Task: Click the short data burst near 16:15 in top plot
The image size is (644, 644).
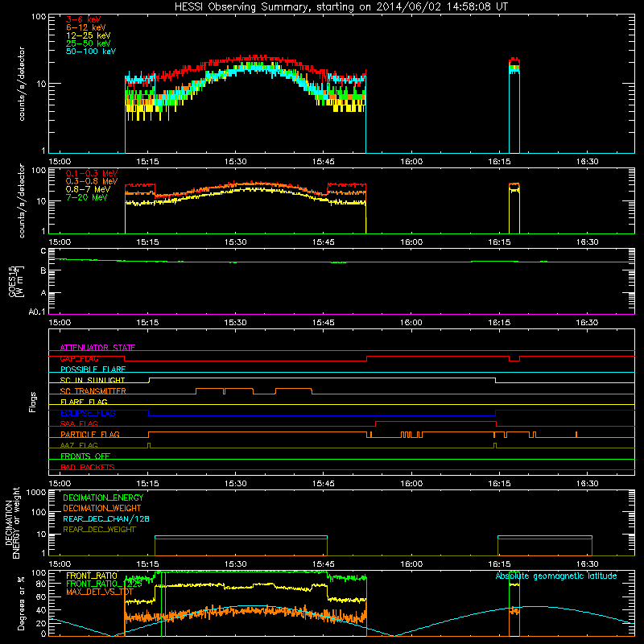Action: pos(514,105)
